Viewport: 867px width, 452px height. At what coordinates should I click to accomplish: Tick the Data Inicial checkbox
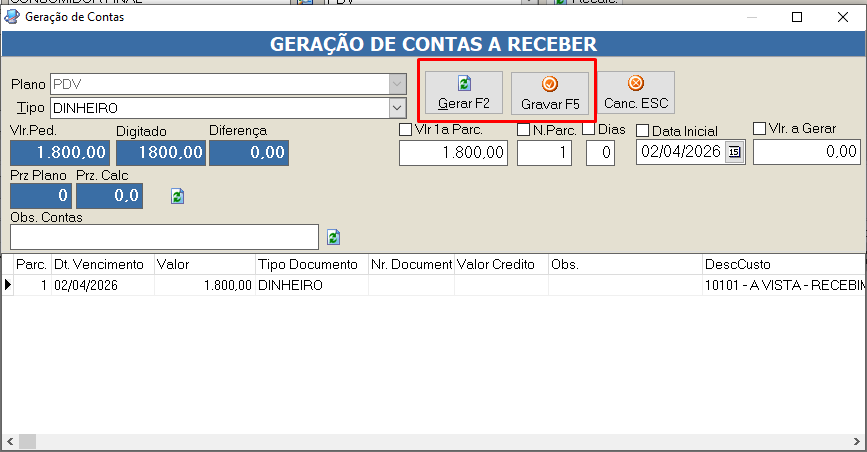tap(642, 130)
